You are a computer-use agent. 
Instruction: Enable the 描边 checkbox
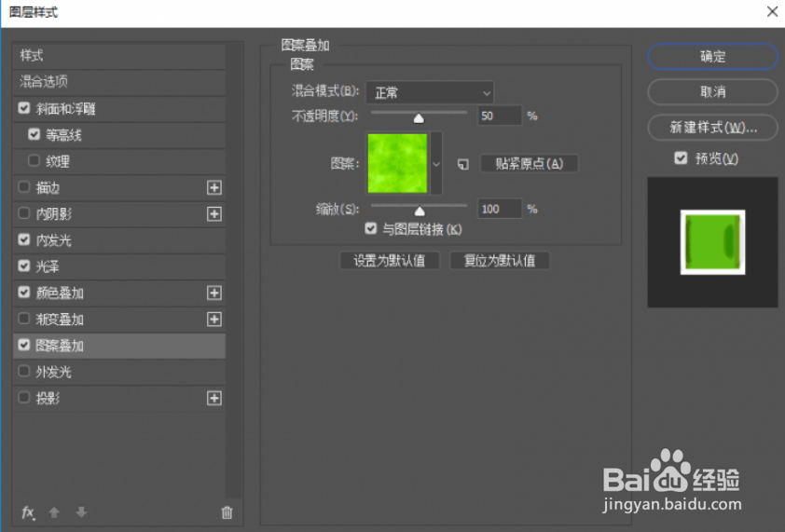tap(24, 187)
